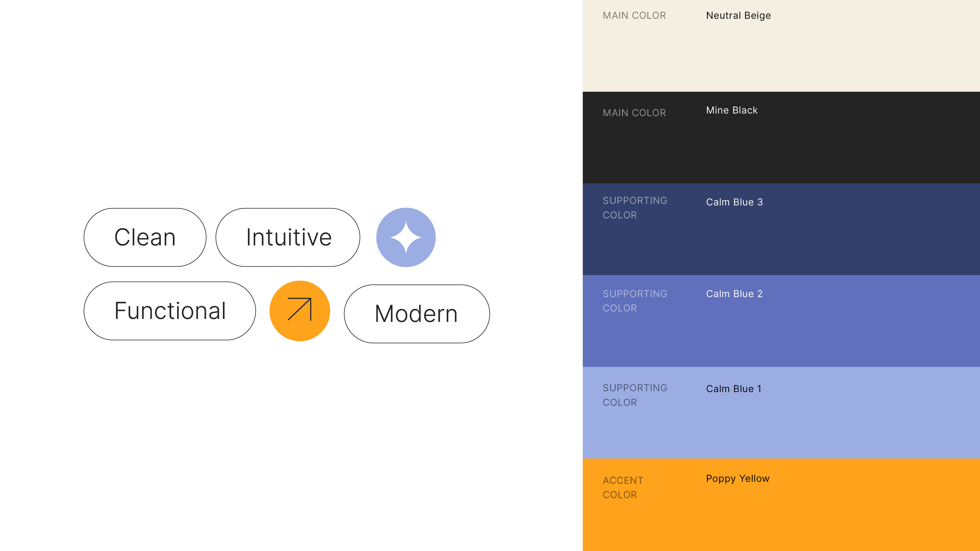The image size is (980, 551).
Task: Select "SUPPORTING COLOR" label beside Calm Blue 1
Action: [x=634, y=395]
